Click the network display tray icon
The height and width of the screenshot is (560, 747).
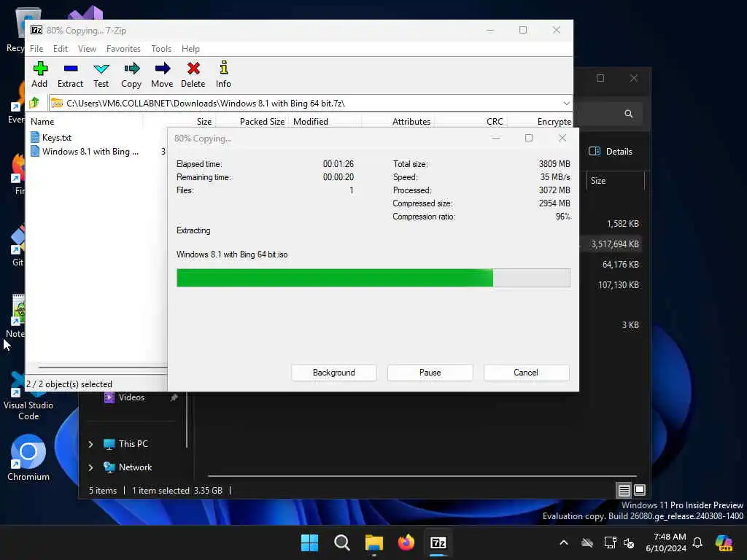pos(610,542)
